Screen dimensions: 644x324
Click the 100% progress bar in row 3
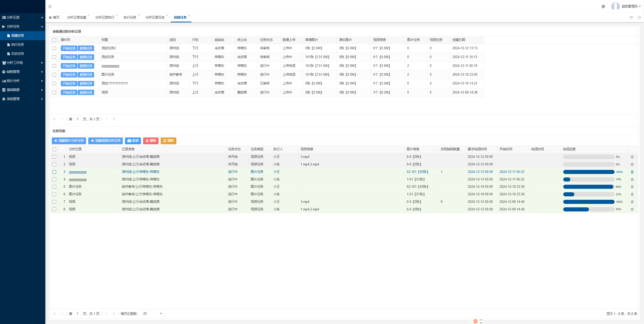[589, 172]
